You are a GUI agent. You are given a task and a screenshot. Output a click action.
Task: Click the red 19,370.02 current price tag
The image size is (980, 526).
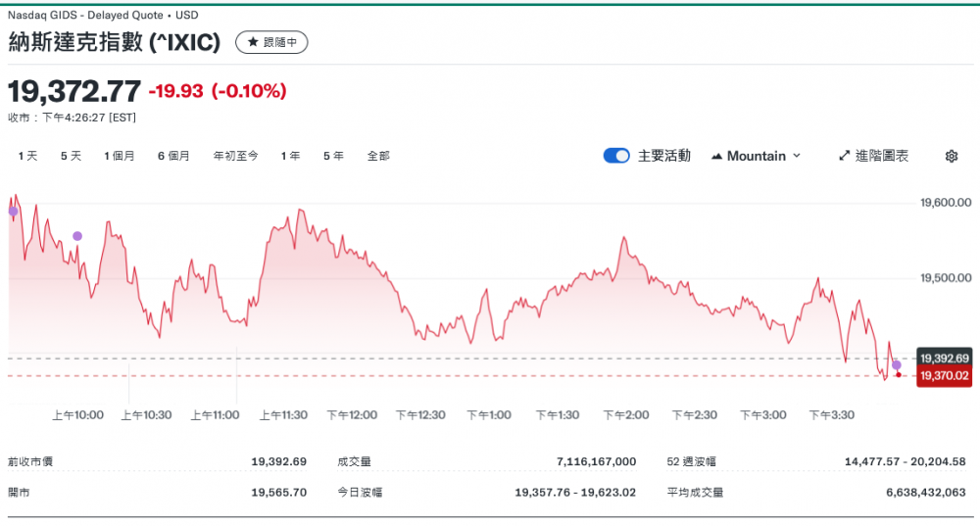[944, 375]
